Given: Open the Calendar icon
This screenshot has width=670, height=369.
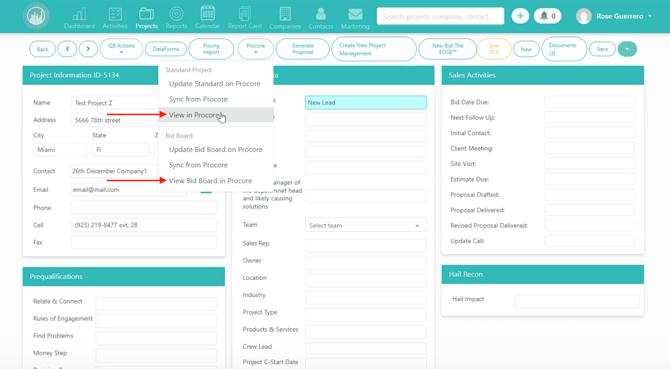Looking at the screenshot, I should (208, 17).
